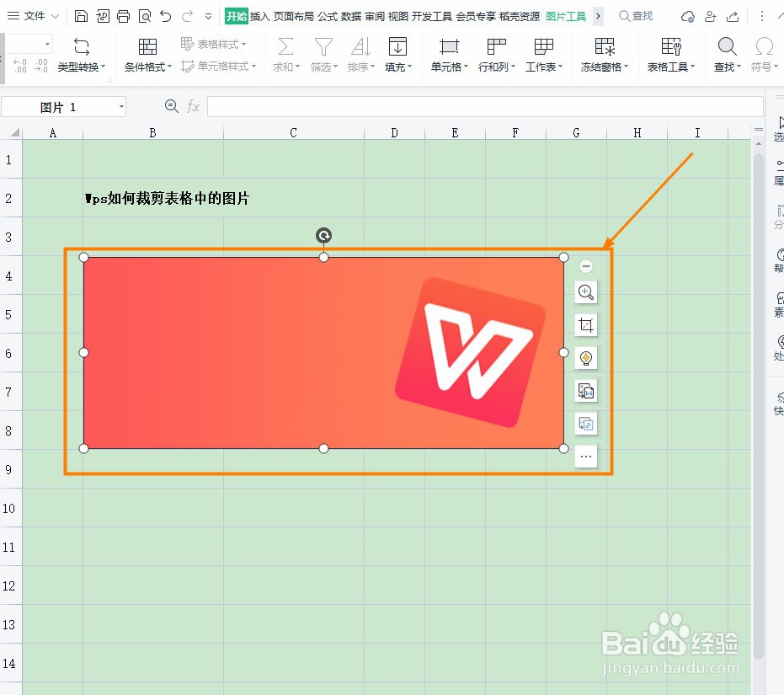The height and width of the screenshot is (695, 784).
Task: Click the Redo arrow
Action: (187, 16)
